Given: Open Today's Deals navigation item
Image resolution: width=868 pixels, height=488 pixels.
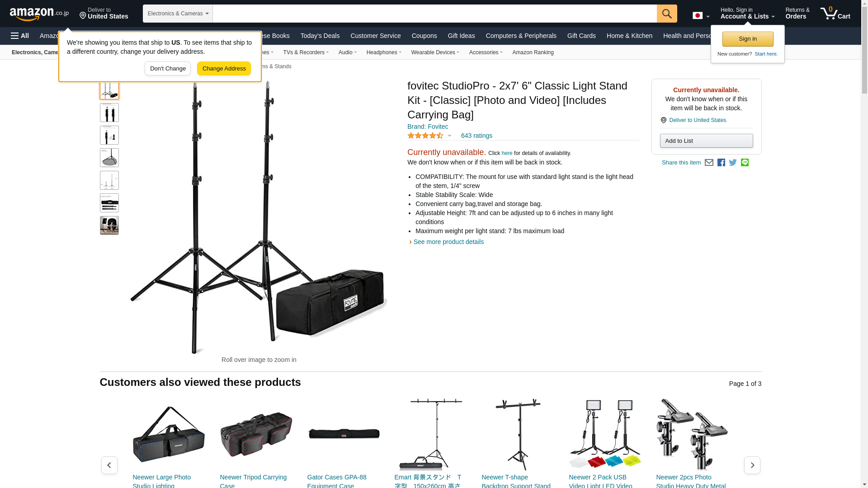Looking at the screenshot, I should pyautogui.click(x=320, y=36).
